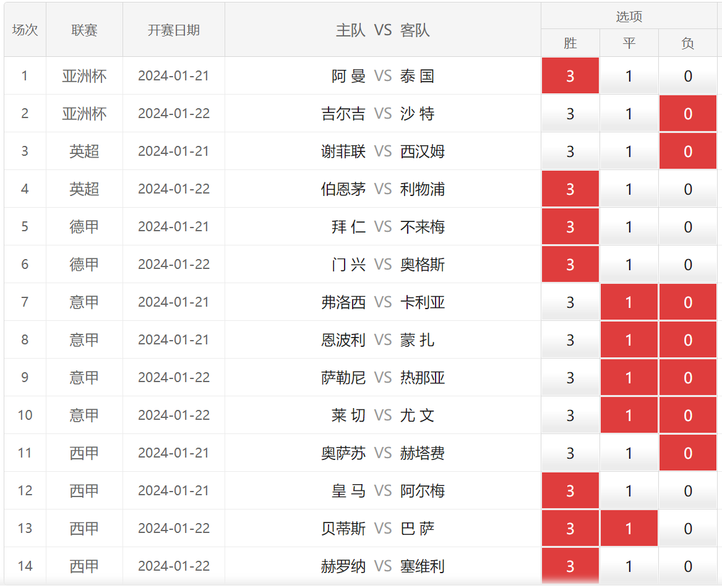The height and width of the screenshot is (588, 722).
Task: Deselect draw option 1 for 恩波利 VS 蒙扎
Action: tap(629, 339)
